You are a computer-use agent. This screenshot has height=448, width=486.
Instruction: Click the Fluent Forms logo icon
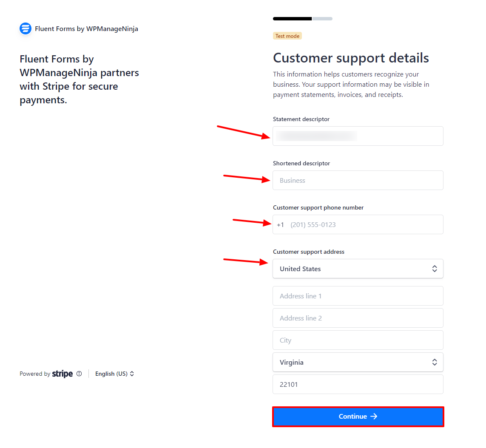coord(26,28)
